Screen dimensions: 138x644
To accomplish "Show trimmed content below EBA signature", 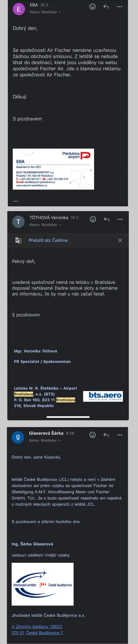I will pos(16,201).
